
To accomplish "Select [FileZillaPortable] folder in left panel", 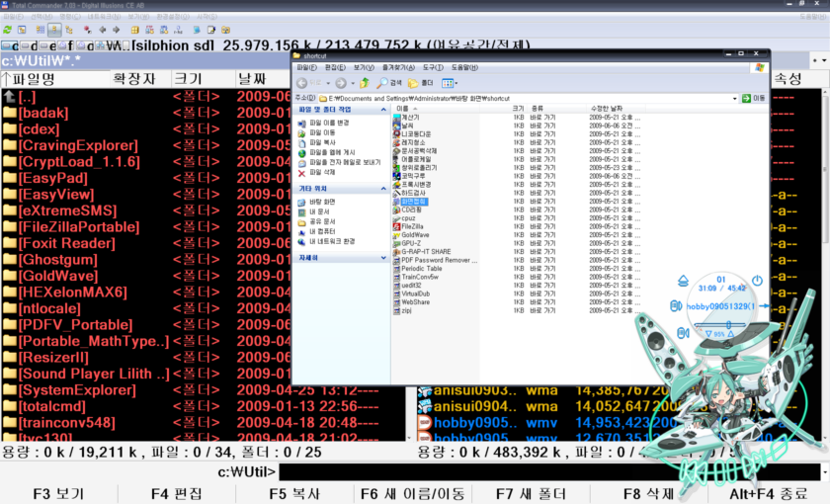I will point(79,227).
